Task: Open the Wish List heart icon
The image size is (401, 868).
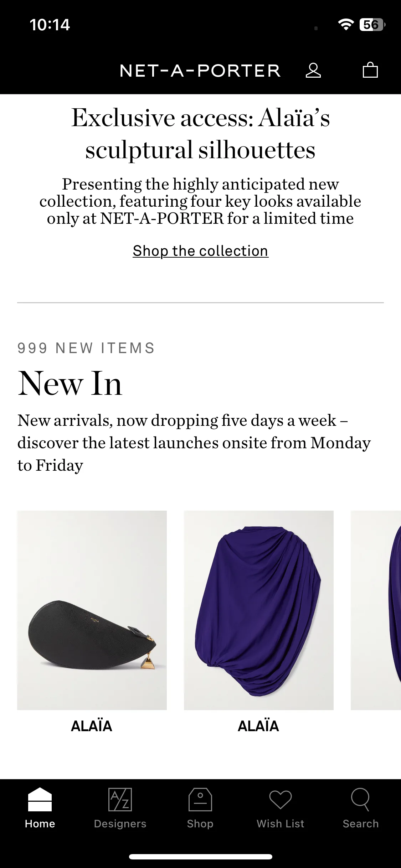Action: tap(281, 799)
